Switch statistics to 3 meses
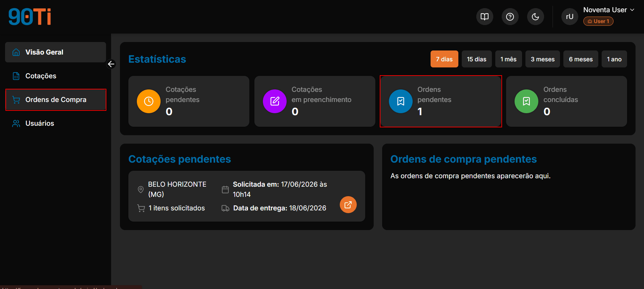The image size is (644, 289). click(x=542, y=59)
